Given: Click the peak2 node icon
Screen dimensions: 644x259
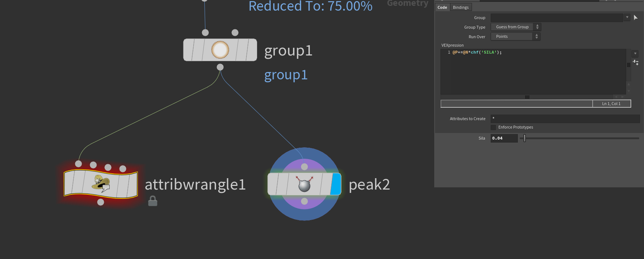Looking at the screenshot, I should (x=304, y=184).
